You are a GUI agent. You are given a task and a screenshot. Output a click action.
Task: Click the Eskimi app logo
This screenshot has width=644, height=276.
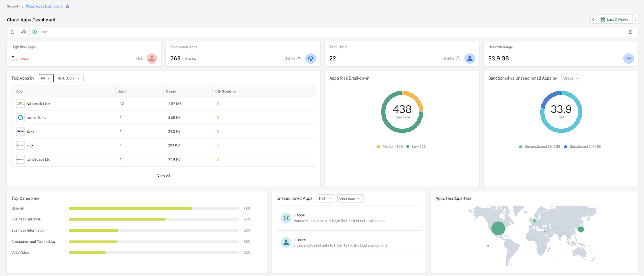(x=20, y=132)
